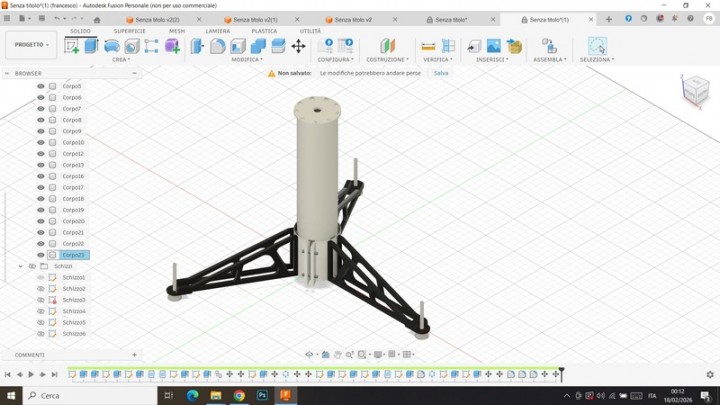
Task: Click the Extrude tool icon
Action: point(91,46)
